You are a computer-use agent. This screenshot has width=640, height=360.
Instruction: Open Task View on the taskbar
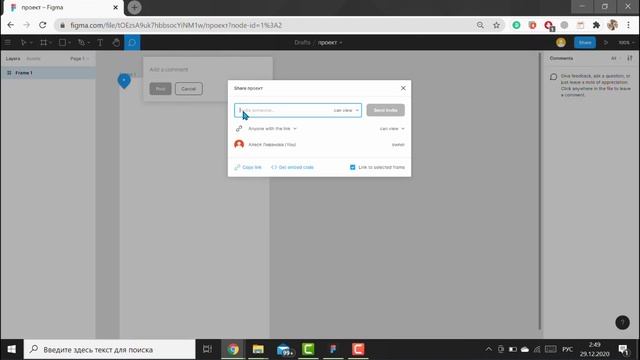click(207, 349)
